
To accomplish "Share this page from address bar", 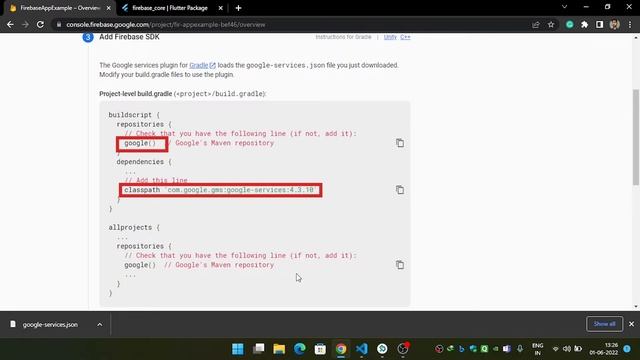I will point(536,24).
